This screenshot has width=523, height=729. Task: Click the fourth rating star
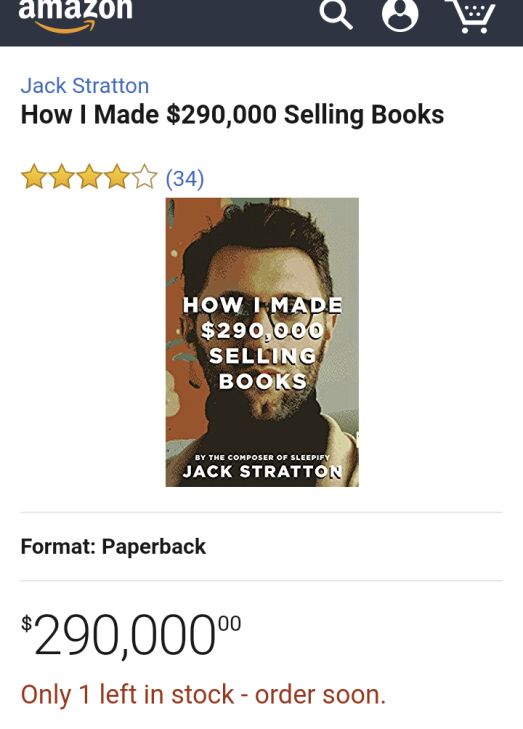pyautogui.click(x=116, y=177)
